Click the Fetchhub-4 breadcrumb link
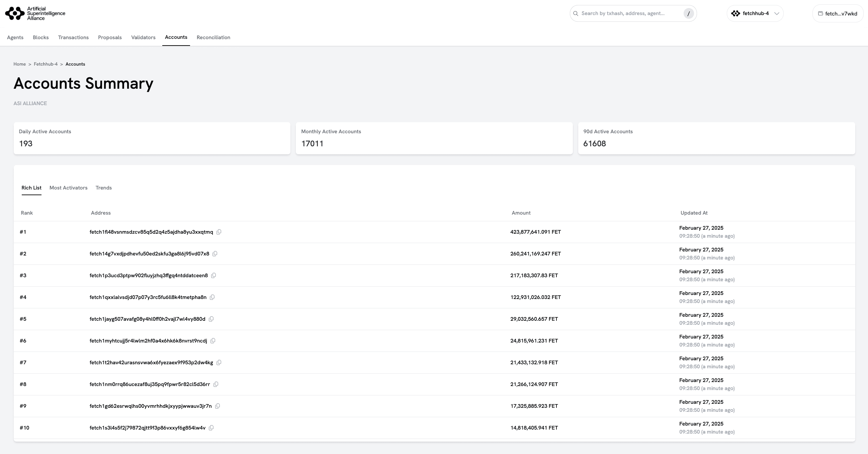This screenshot has width=868, height=454. point(46,64)
